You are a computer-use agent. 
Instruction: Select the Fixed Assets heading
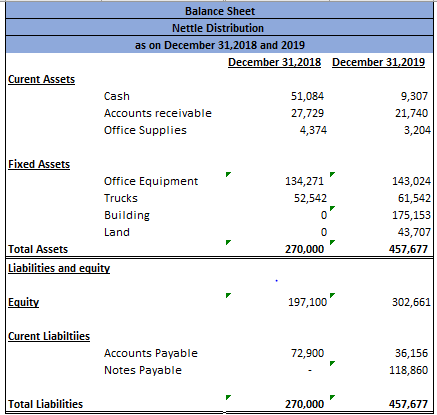click(39, 164)
